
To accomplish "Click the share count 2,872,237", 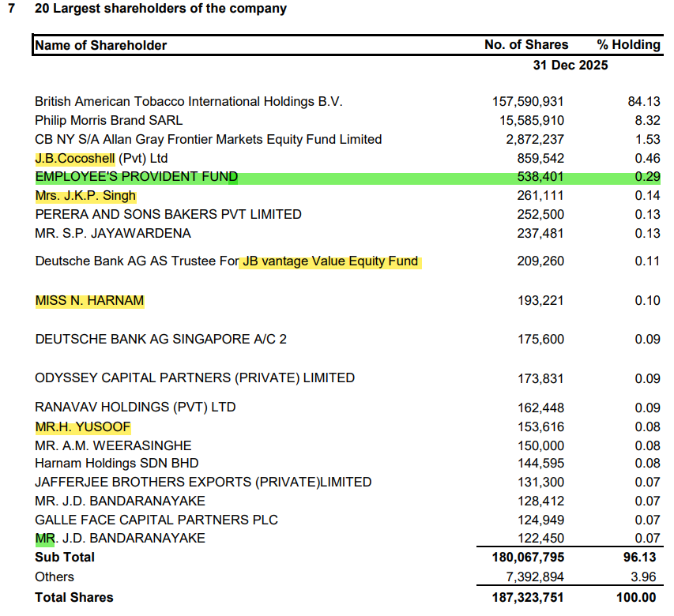I will click(x=535, y=139).
